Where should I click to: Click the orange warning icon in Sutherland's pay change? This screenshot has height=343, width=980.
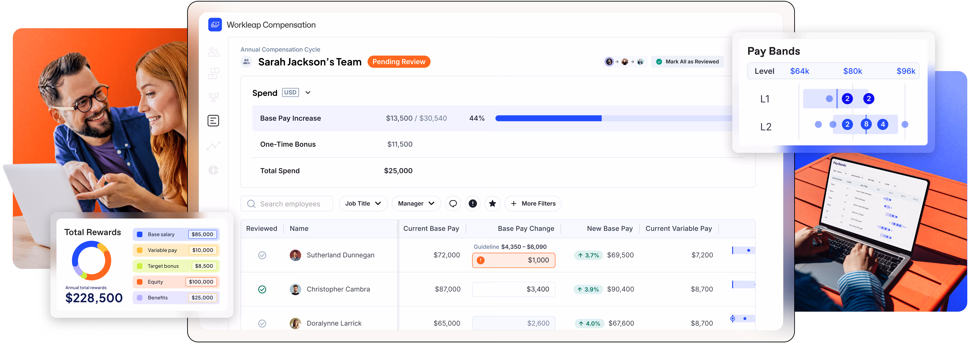coord(481,260)
